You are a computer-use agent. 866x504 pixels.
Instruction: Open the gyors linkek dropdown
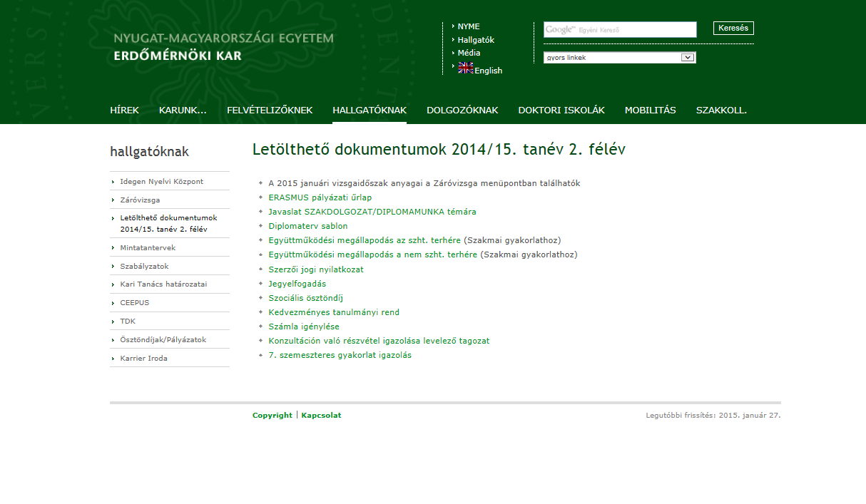(x=620, y=58)
